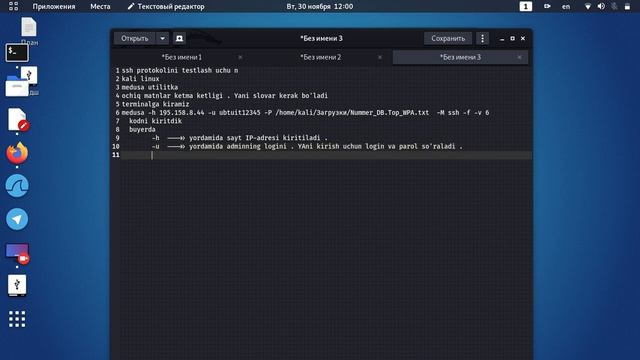The image size is (640, 360).
Task: Click the '-u' explanation on line 10
Action: [307, 146]
